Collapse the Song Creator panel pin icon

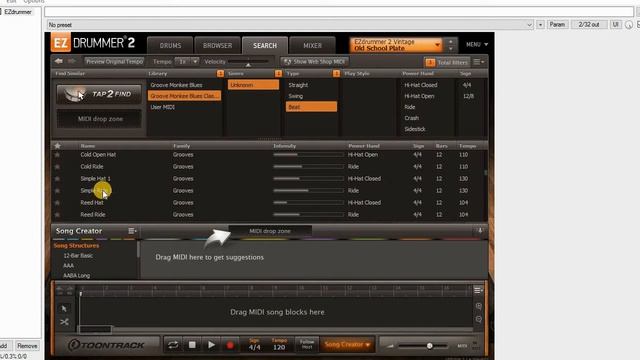[480, 231]
